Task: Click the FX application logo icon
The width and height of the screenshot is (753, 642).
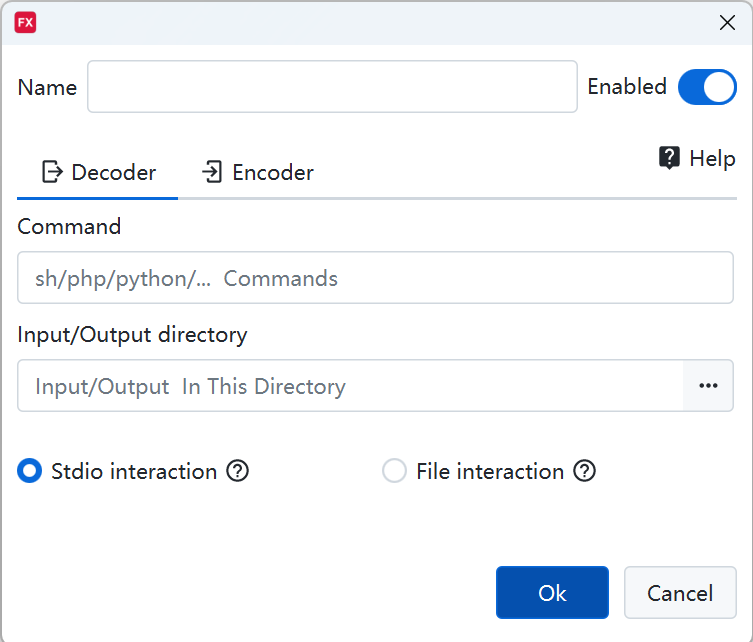Action: point(25,22)
